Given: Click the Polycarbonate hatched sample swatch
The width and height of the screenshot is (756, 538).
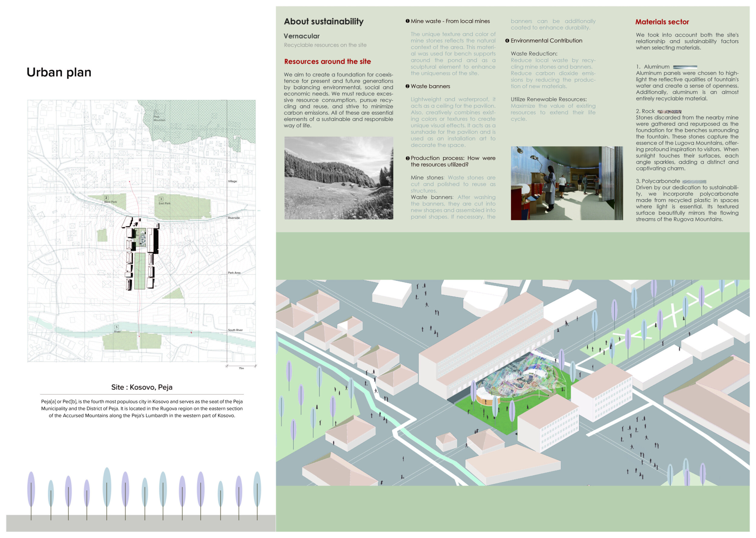Looking at the screenshot, I should click(694, 182).
